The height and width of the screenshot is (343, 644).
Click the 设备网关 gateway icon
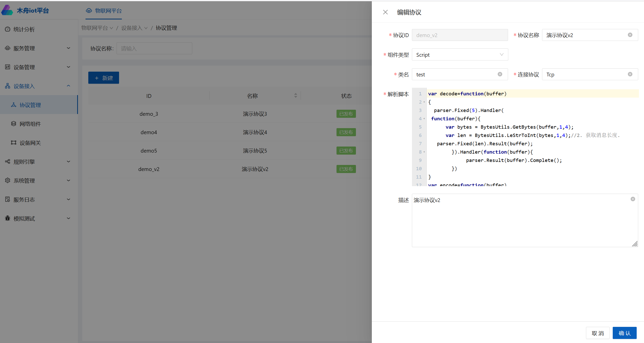(x=14, y=143)
